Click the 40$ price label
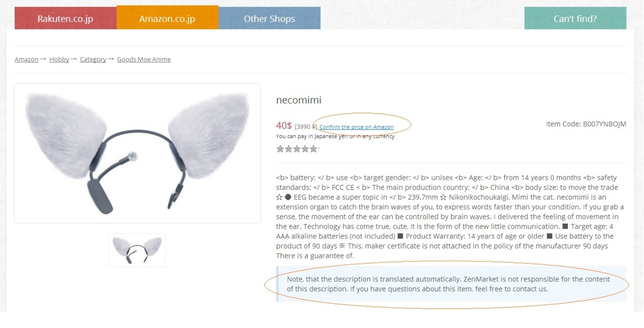Screen dimensions: 644x328 point(284,126)
